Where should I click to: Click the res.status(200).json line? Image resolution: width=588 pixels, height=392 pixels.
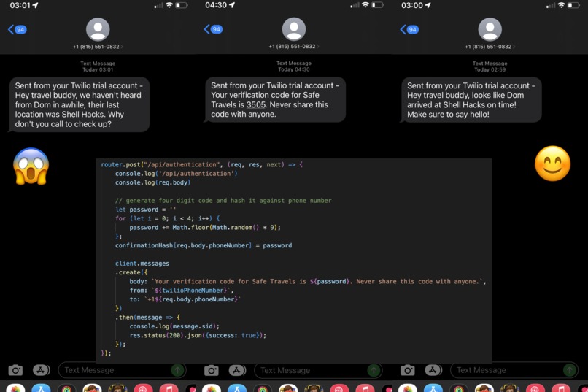(x=198, y=336)
